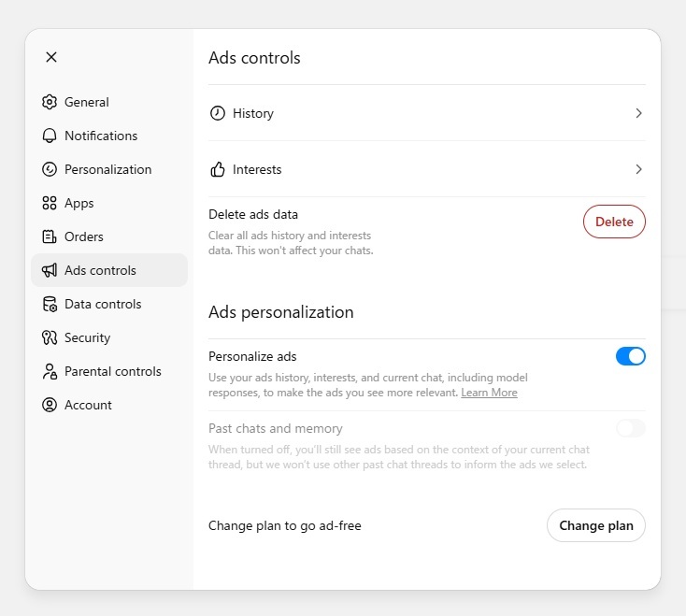
Task: Click the Data controls database icon
Action: (50, 304)
